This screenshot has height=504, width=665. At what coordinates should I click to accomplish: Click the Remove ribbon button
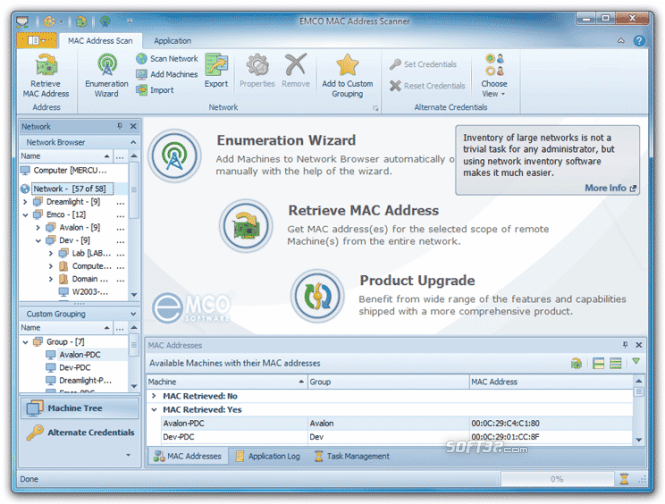point(296,71)
